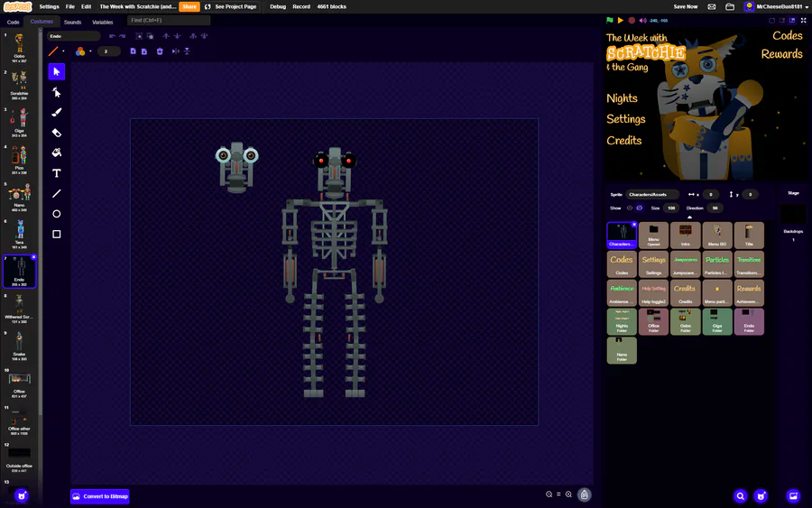Select the Text tool
The image size is (812, 508).
57,173
